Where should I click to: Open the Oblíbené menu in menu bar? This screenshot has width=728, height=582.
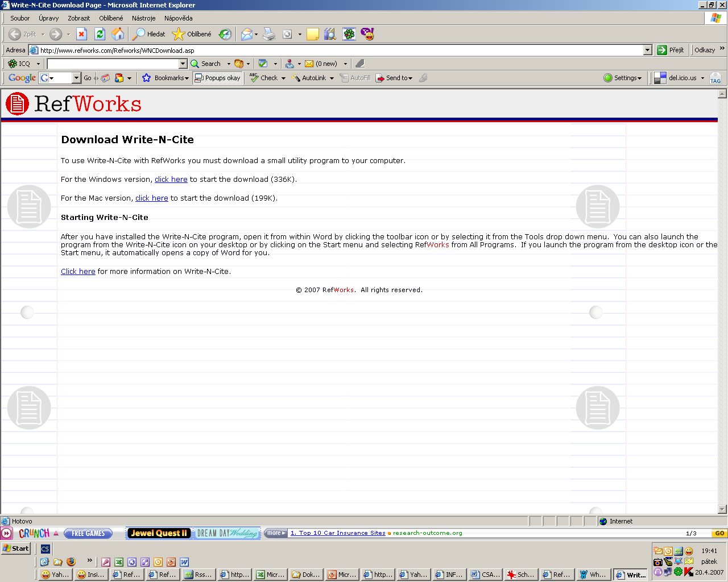(x=111, y=18)
